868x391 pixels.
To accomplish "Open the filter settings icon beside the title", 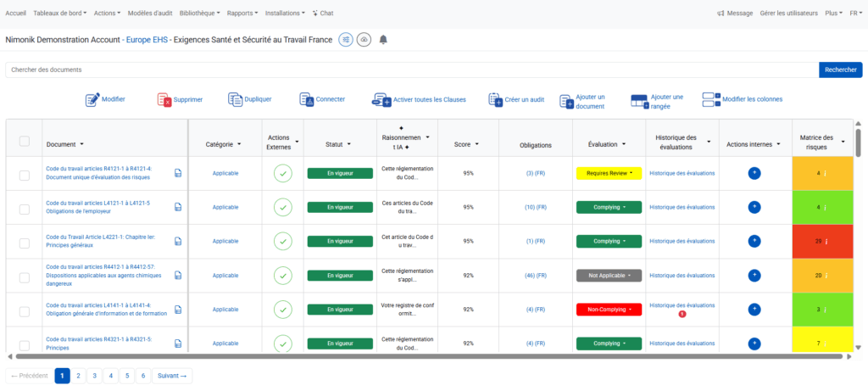I will point(346,40).
